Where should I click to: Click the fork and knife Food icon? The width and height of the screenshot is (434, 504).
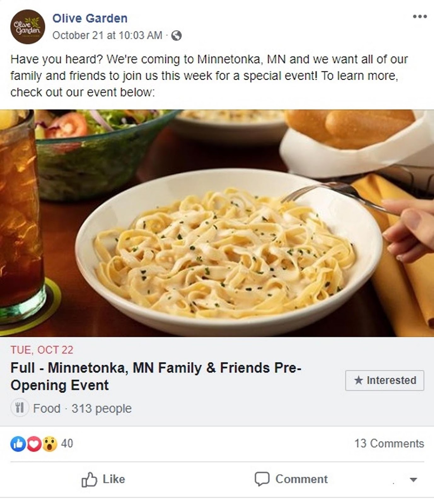point(20,408)
